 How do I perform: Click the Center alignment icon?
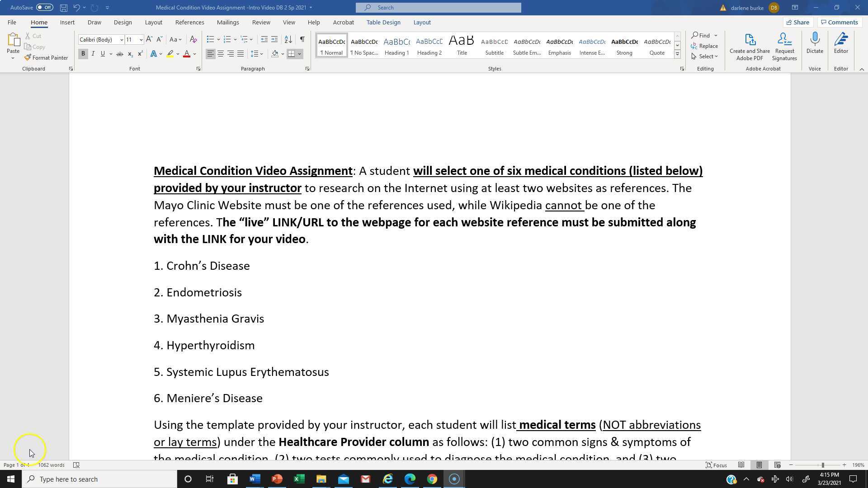click(x=221, y=54)
